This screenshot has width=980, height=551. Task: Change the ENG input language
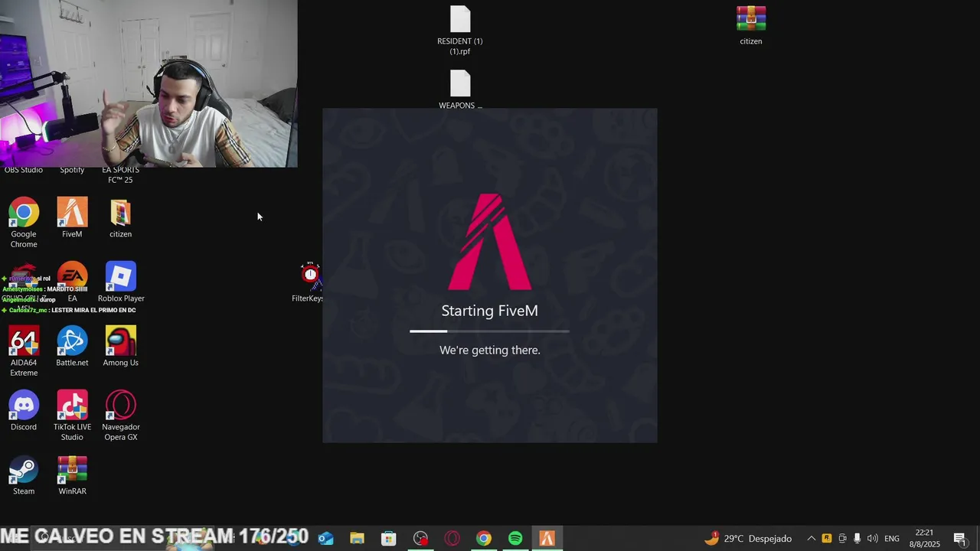coord(892,539)
